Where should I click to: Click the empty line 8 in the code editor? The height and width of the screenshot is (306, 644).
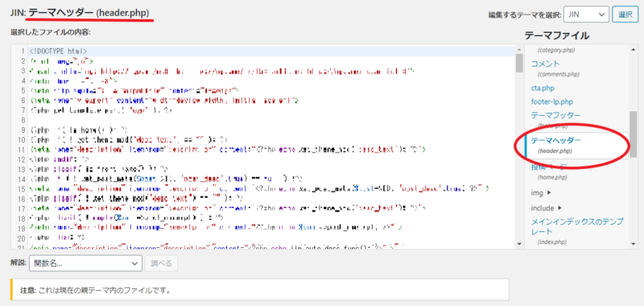point(272,120)
